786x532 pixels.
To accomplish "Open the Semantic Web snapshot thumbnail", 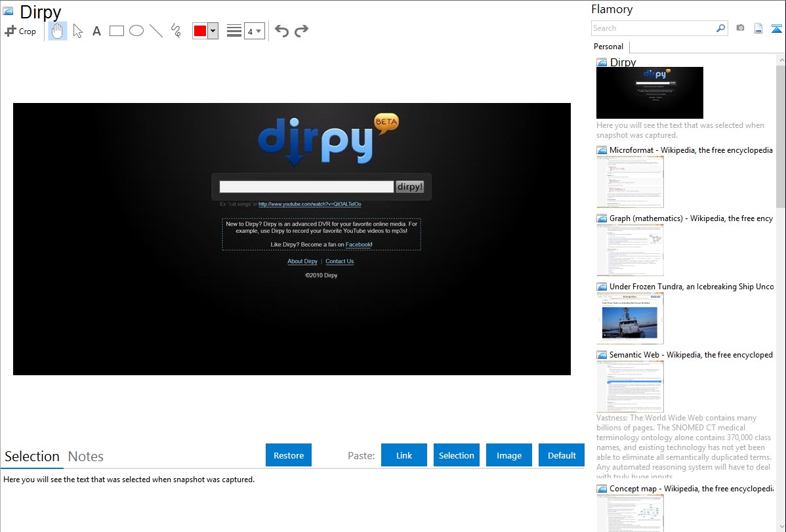I will 630,386.
